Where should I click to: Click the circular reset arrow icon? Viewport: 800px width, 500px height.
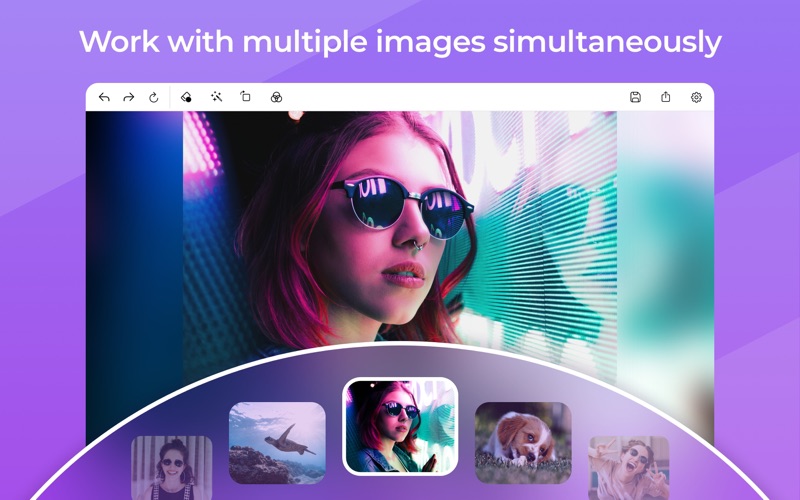(x=154, y=97)
